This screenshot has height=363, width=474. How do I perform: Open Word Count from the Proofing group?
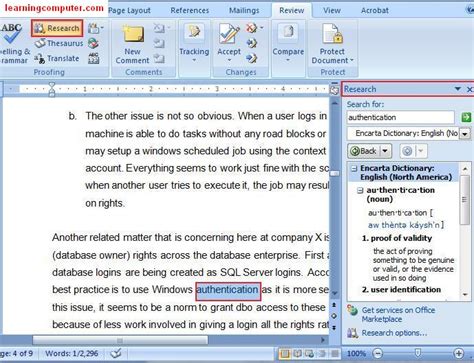tap(94, 58)
